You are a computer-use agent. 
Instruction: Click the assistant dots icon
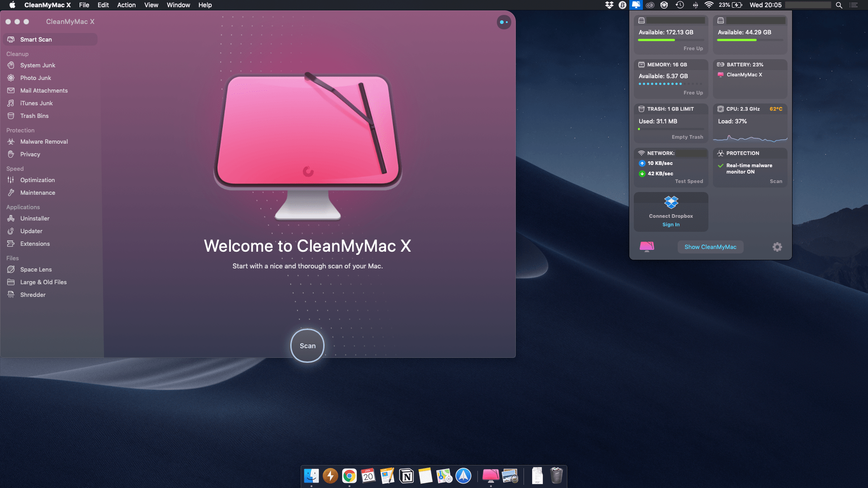(504, 22)
